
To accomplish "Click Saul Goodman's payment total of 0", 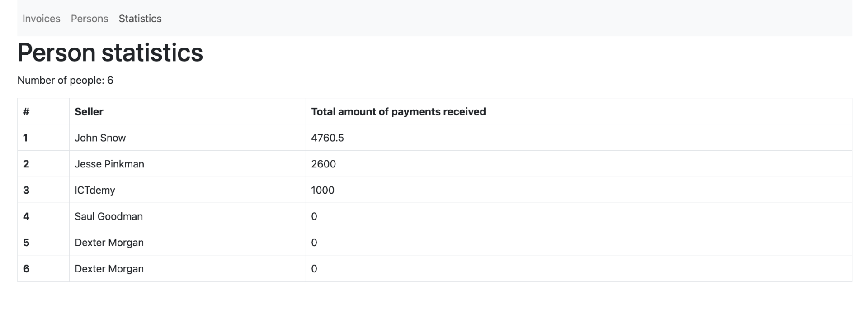I will pyautogui.click(x=314, y=217).
